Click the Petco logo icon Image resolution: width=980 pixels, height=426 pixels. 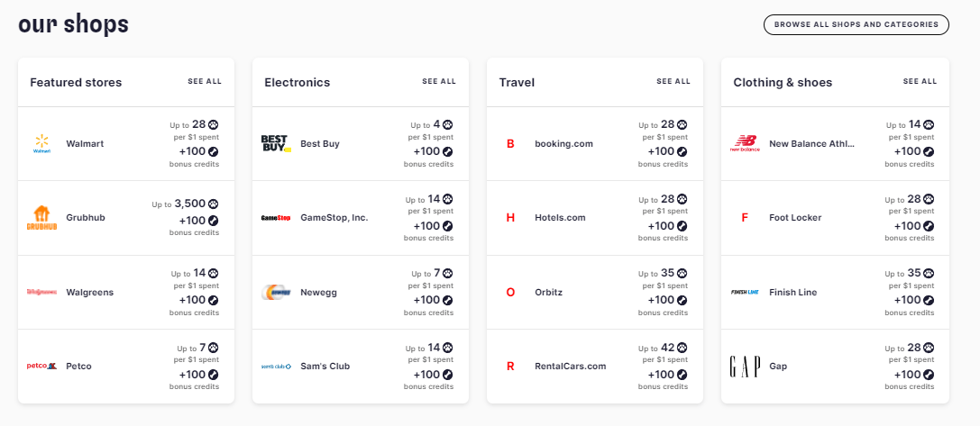[x=42, y=367]
